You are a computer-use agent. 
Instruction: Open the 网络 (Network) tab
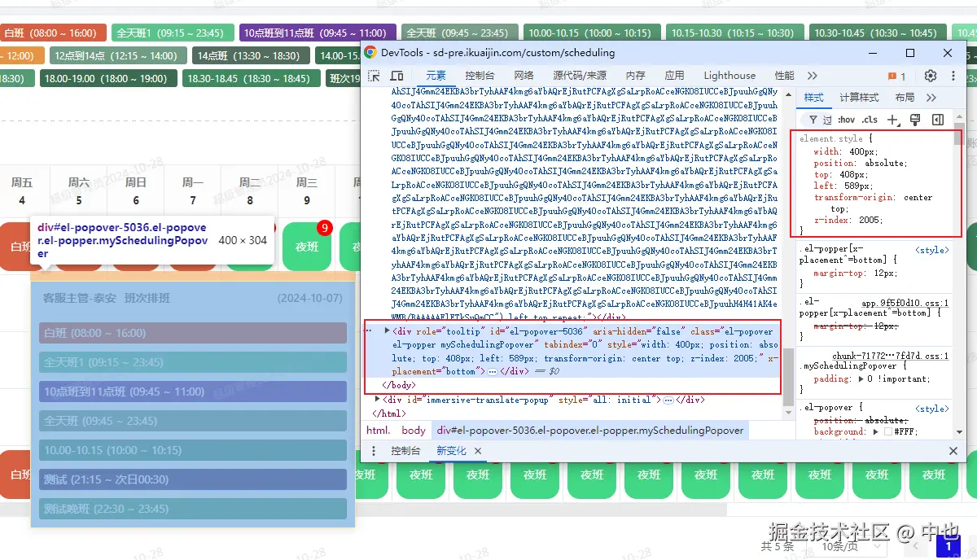[524, 76]
